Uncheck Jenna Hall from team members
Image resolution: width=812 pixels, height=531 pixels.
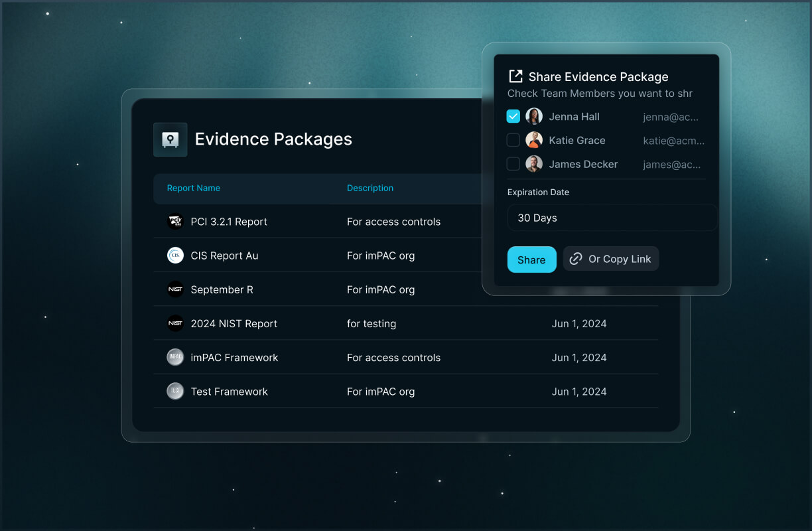coord(513,115)
